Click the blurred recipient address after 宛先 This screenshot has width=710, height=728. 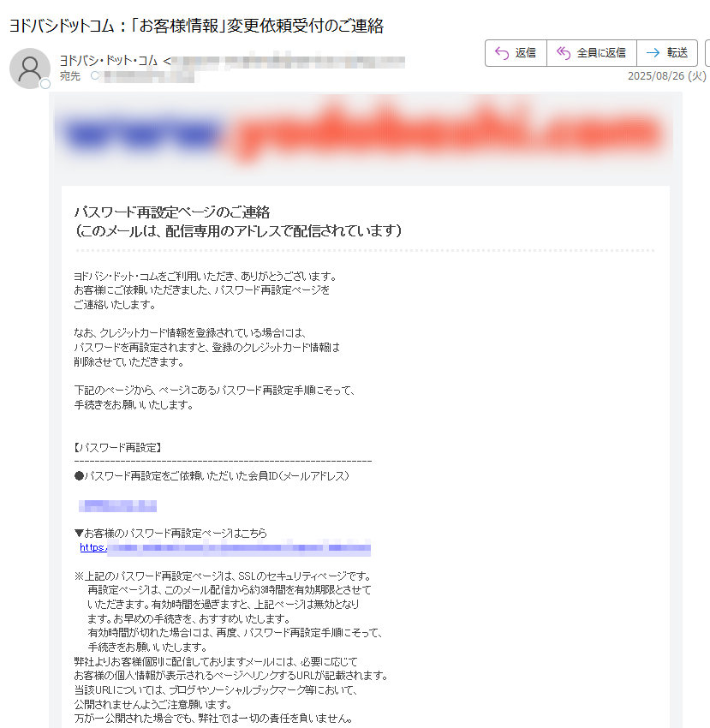(150, 76)
